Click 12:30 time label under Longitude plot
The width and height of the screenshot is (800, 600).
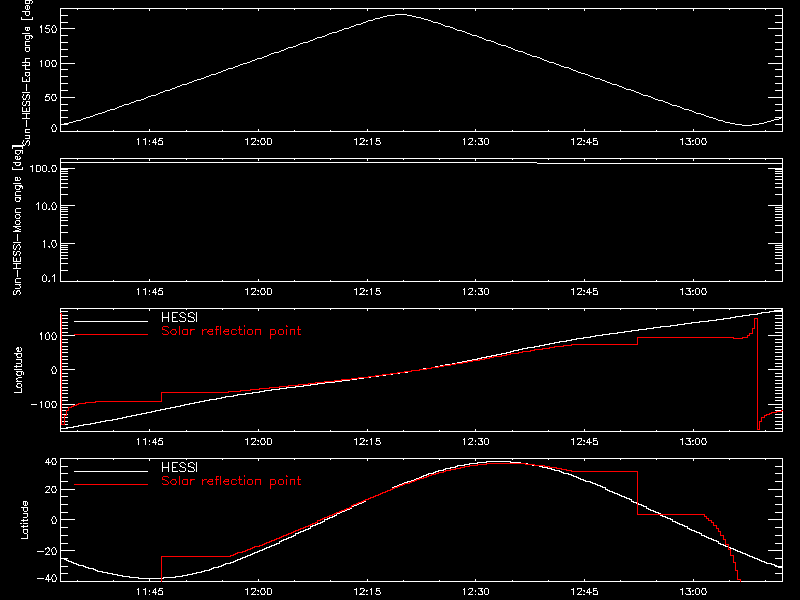coord(476,441)
